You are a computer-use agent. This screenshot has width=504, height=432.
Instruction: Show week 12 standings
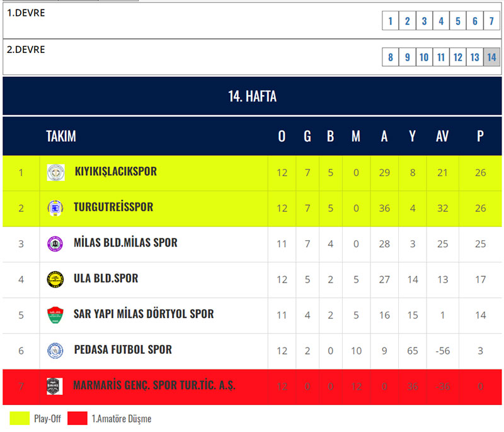point(458,57)
